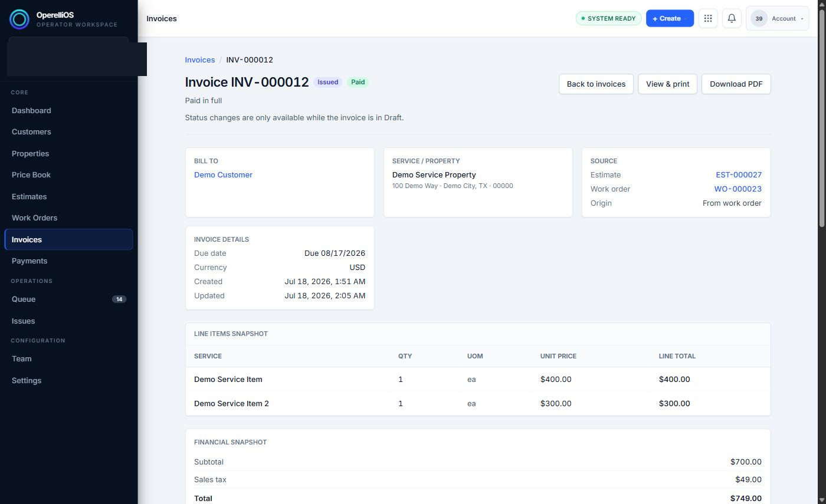This screenshot has height=504, width=826.
Task: Click the 'From work order' origin value
Action: click(732, 203)
